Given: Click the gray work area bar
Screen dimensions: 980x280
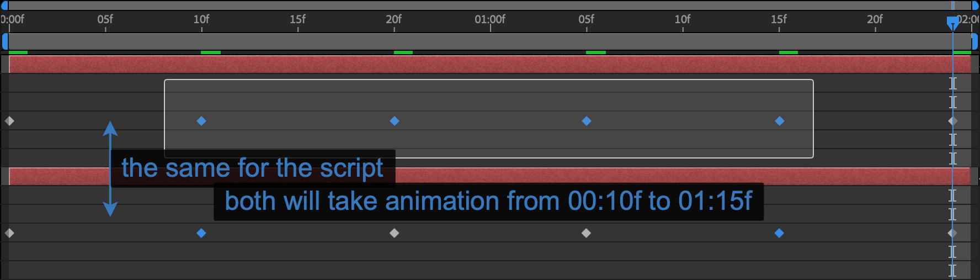Looking at the screenshot, I should coord(489,41).
